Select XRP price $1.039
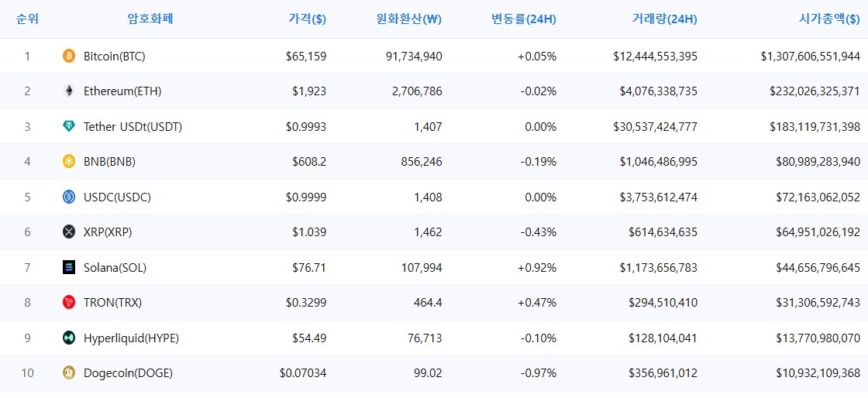 click(309, 232)
